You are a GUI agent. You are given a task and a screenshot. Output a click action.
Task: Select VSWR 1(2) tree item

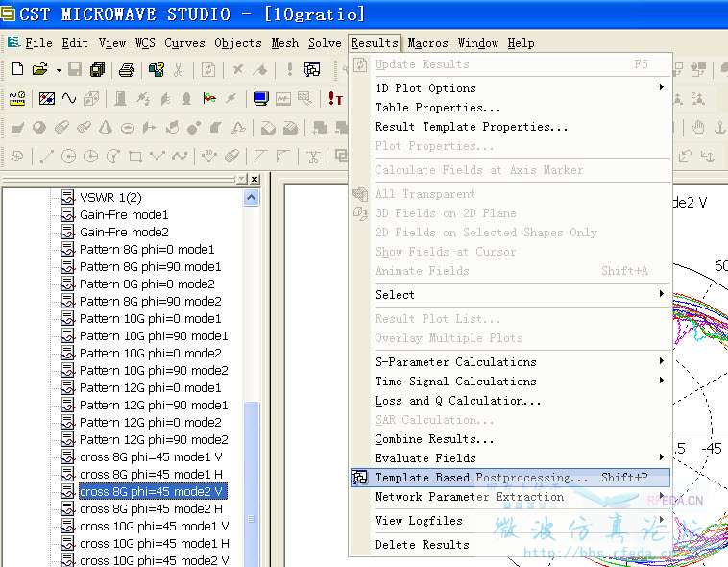click(110, 198)
